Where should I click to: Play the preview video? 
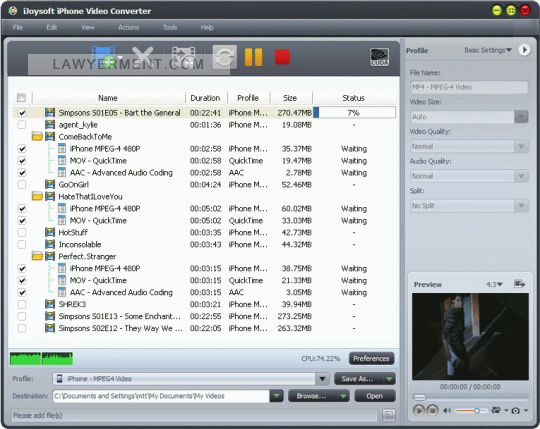coord(418,410)
